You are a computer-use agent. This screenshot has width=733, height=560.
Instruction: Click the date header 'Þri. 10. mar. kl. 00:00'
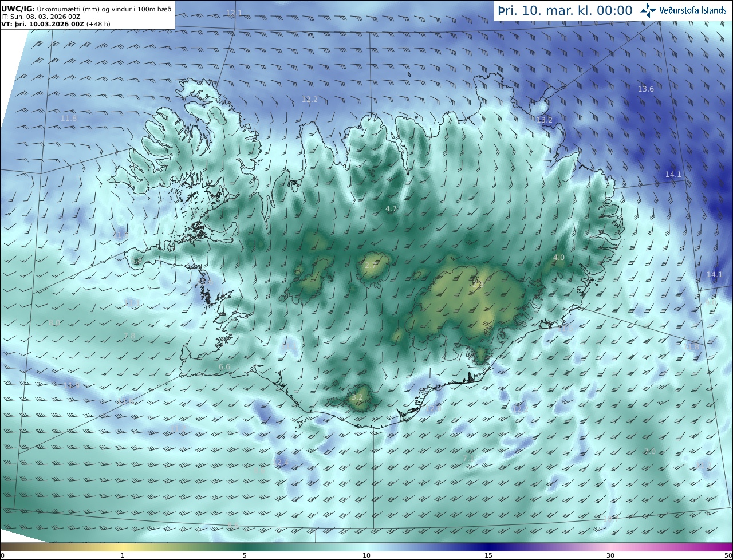pos(565,10)
